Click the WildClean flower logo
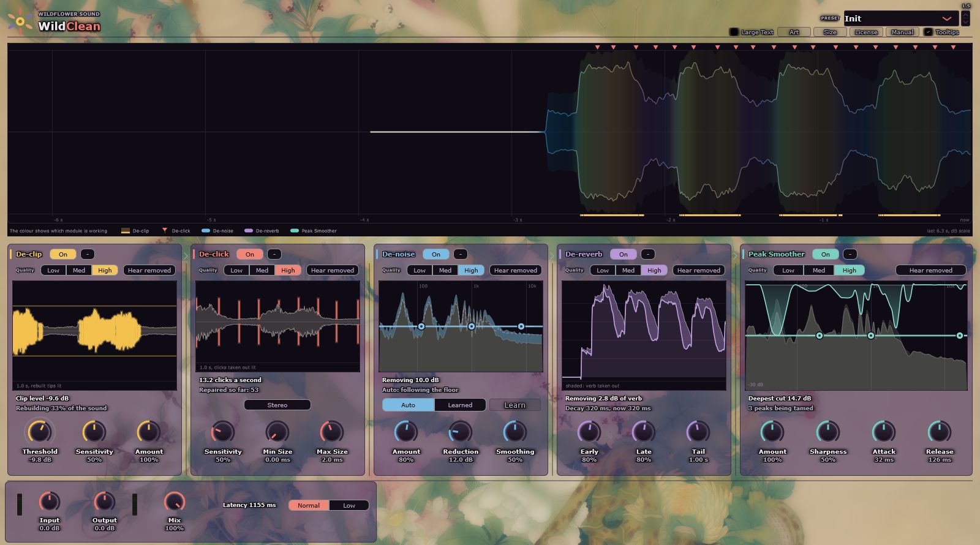Viewport: 980px width, 545px height. (x=21, y=21)
